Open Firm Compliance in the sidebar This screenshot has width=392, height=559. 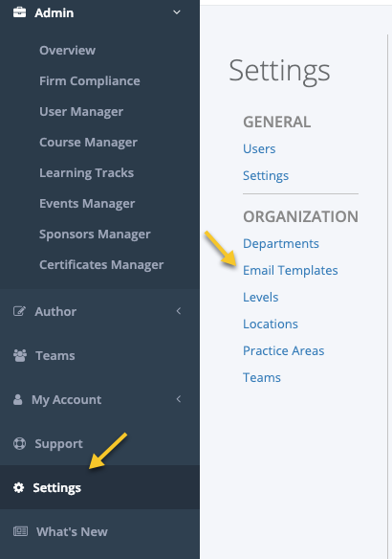click(90, 81)
